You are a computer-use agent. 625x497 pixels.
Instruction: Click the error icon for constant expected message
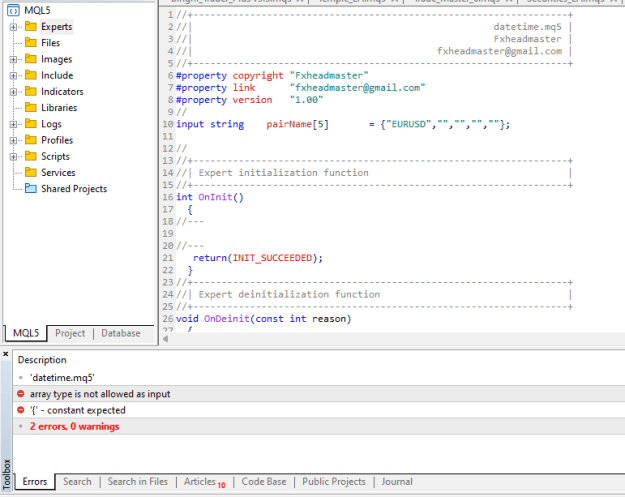[x=21, y=410]
